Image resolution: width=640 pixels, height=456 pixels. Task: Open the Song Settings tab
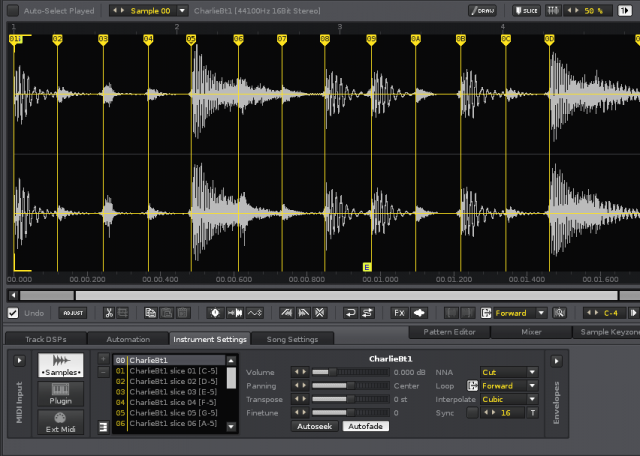[292, 340]
